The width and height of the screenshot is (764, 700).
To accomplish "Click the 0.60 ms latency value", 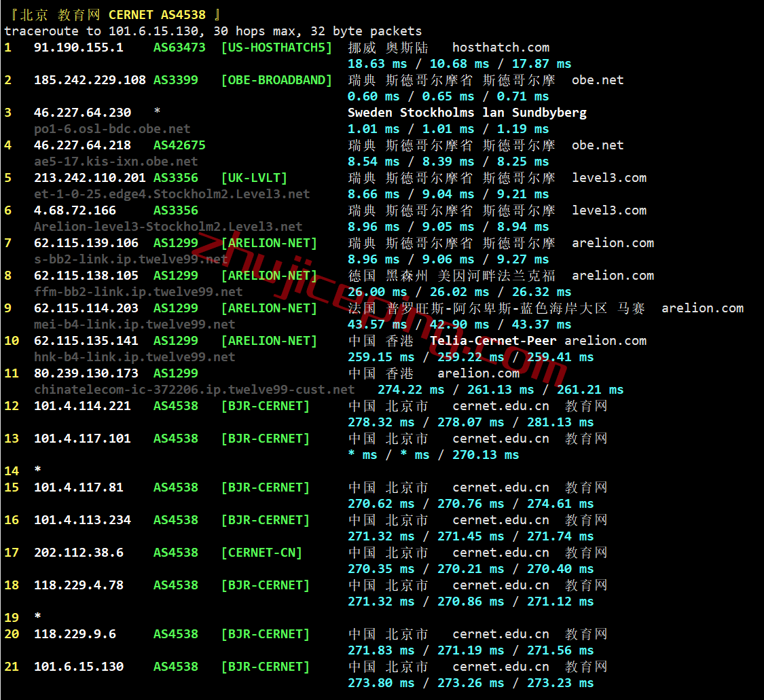I will (374, 96).
